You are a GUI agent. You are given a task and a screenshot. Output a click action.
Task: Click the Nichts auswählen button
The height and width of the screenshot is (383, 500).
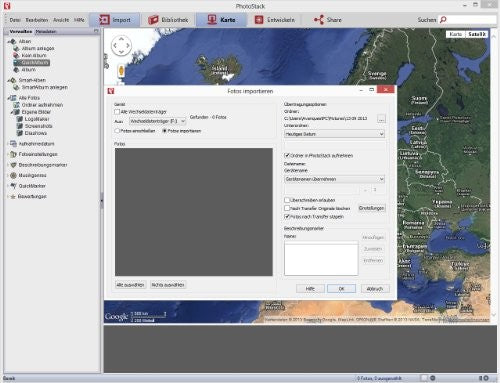tap(168, 285)
